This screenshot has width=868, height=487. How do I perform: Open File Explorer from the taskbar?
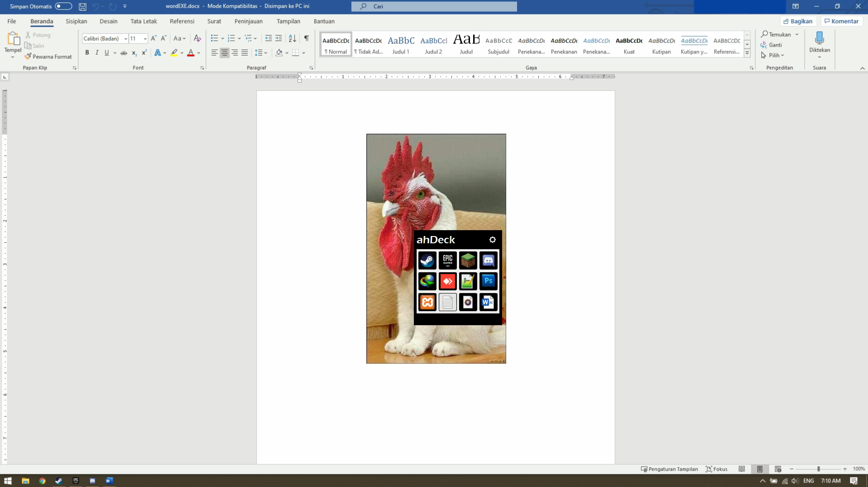pos(25,481)
